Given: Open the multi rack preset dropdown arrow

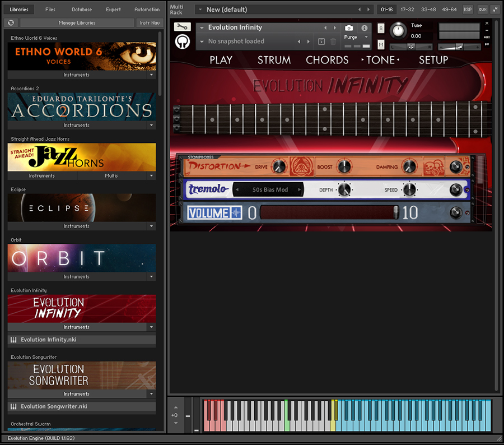Looking at the screenshot, I should click(x=200, y=10).
